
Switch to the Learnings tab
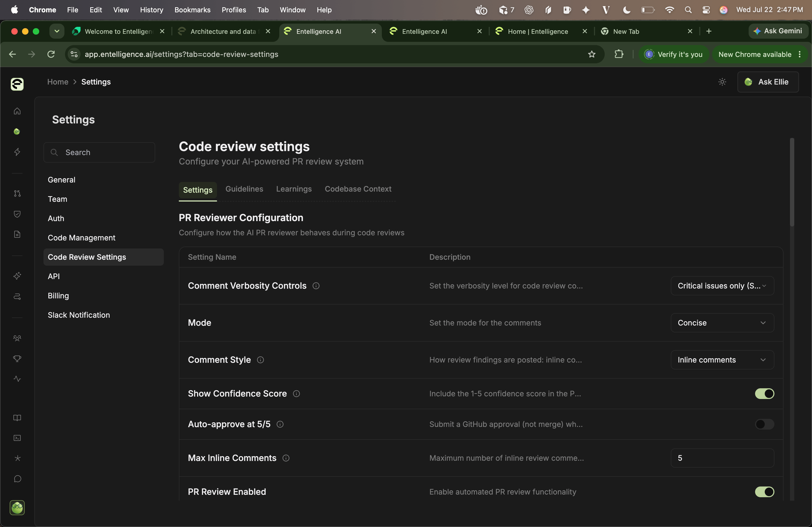294,189
